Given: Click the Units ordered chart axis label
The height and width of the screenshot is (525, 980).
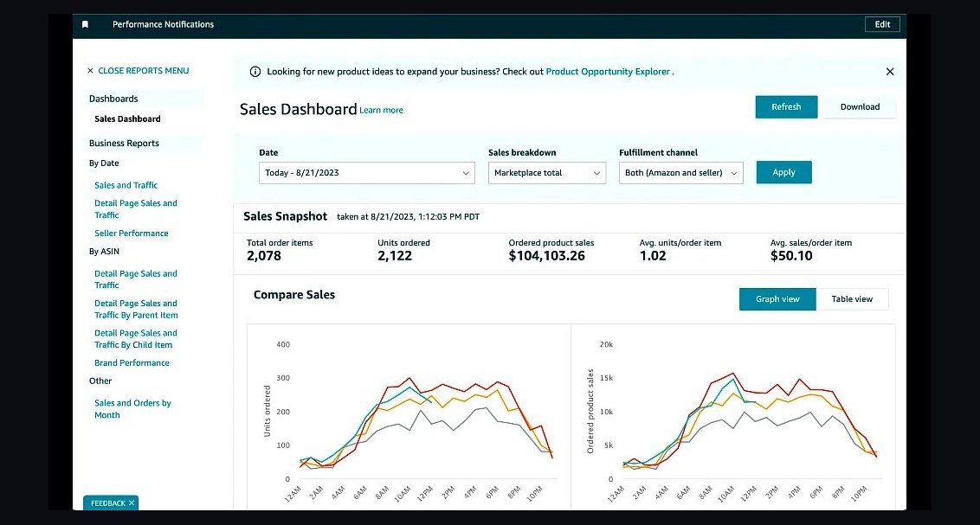Looking at the screenshot, I should 268,411.
